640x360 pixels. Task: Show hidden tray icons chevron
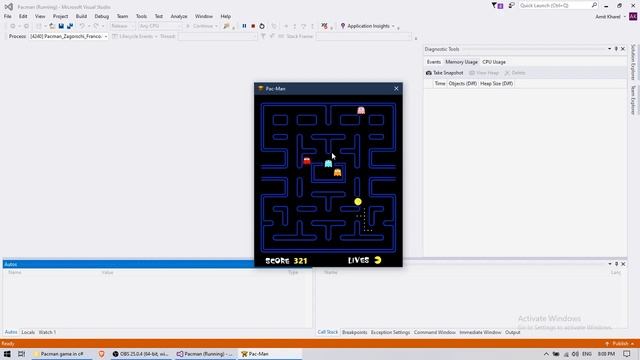coord(546,354)
